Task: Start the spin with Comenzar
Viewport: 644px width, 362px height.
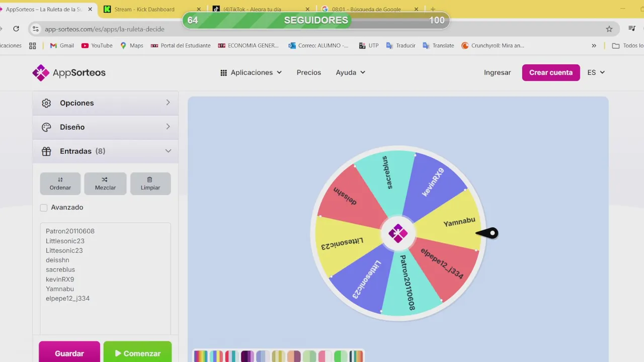Action: pos(137,352)
